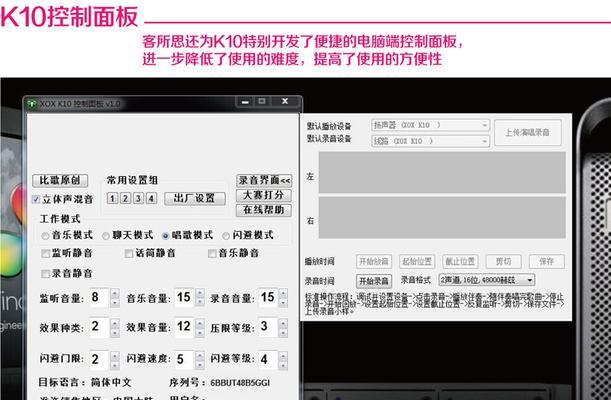Increase 压限等级 with its up arrow
Image resolution: width=611 pixels, height=400 pixels.
(283, 323)
